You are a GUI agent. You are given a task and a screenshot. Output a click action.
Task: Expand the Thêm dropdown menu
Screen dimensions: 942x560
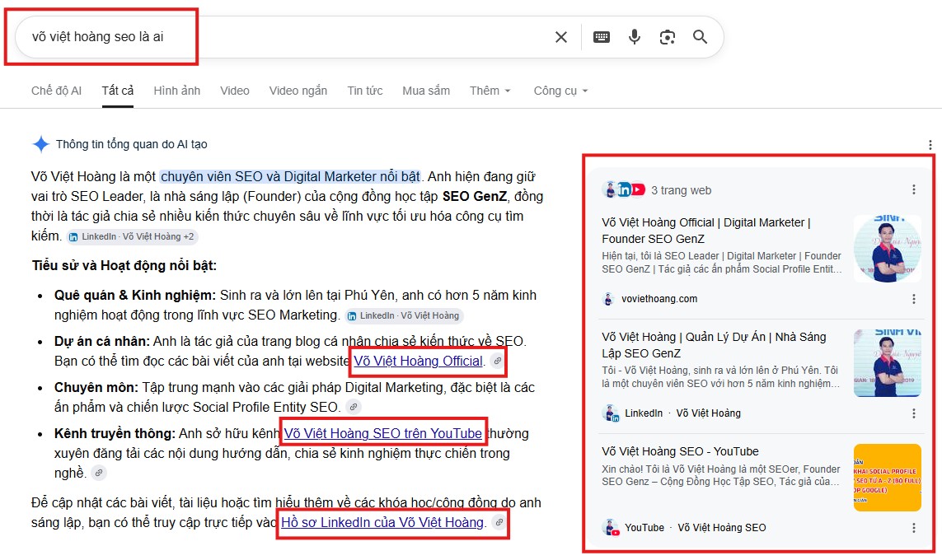point(490,91)
